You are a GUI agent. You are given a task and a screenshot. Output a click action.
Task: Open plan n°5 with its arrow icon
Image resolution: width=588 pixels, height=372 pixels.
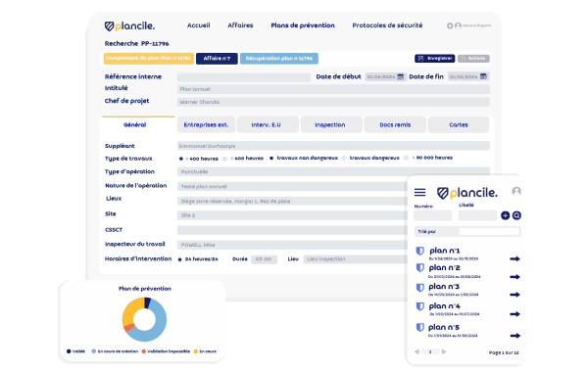tap(515, 336)
